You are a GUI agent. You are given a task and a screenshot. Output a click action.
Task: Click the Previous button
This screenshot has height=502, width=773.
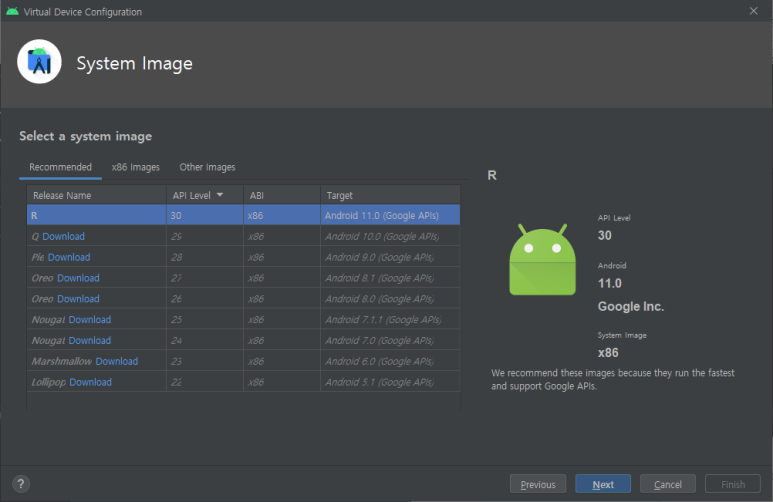538,484
